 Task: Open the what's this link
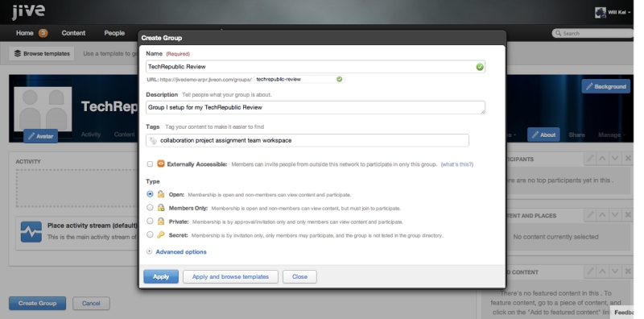pos(457,164)
